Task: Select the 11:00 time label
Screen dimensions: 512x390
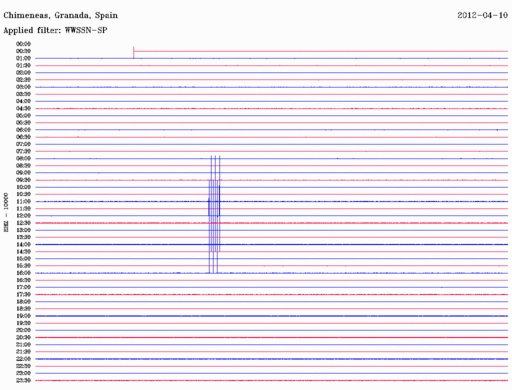Action: [x=23, y=201]
